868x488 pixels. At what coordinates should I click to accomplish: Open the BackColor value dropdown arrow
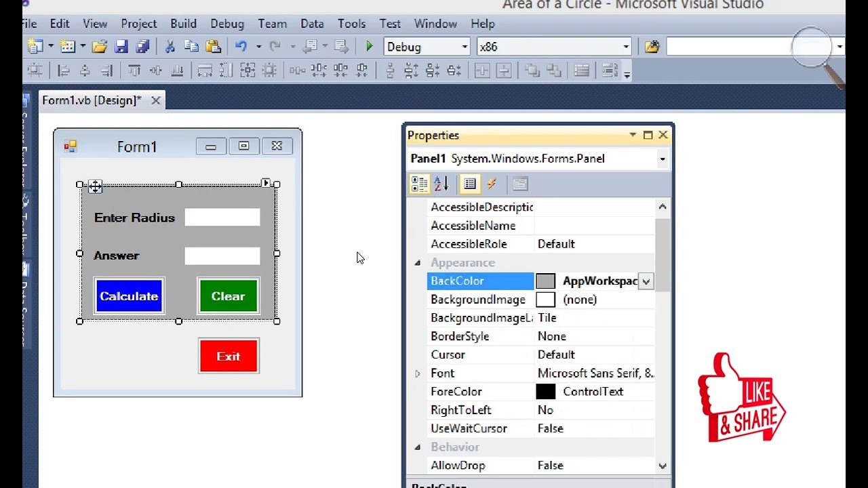point(646,281)
